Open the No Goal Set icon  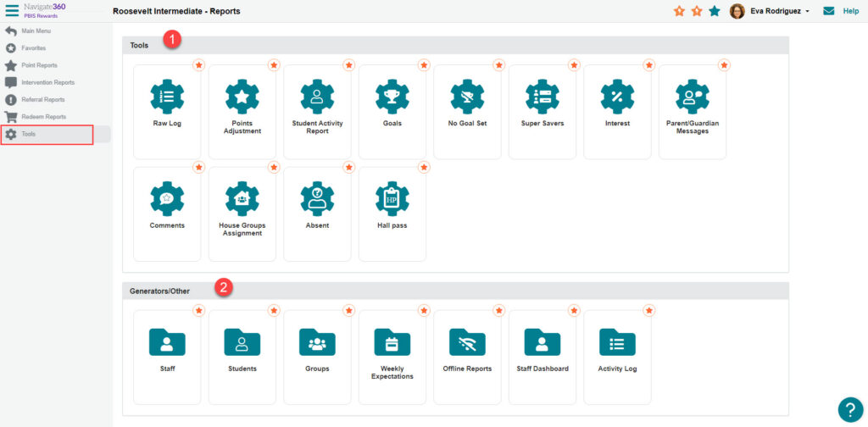[x=467, y=97]
